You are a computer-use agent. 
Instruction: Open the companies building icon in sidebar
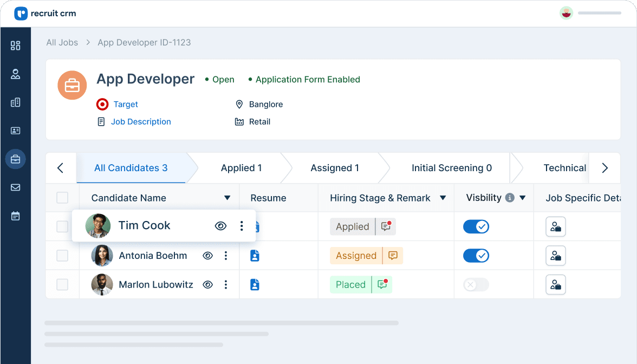[x=15, y=102]
